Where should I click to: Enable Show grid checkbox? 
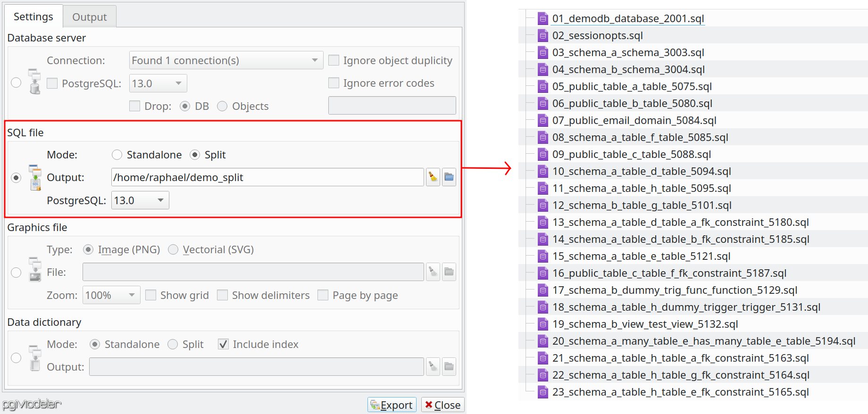[x=150, y=295]
